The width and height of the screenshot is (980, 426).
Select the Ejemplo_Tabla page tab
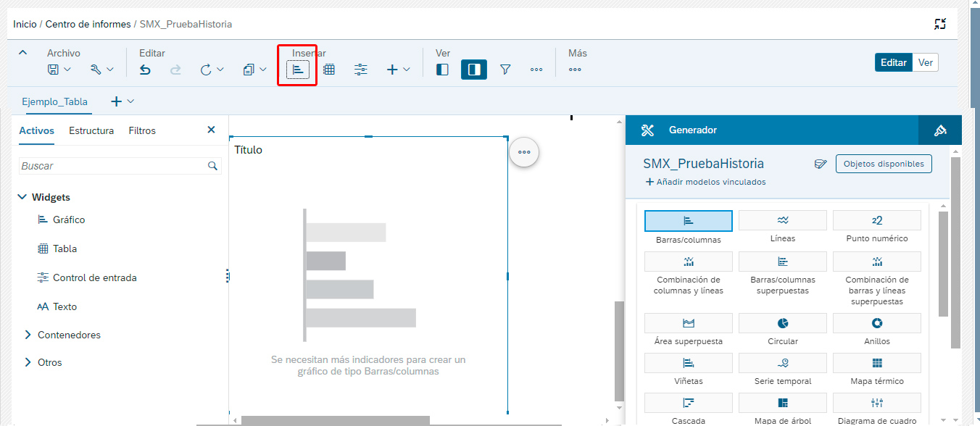point(54,101)
